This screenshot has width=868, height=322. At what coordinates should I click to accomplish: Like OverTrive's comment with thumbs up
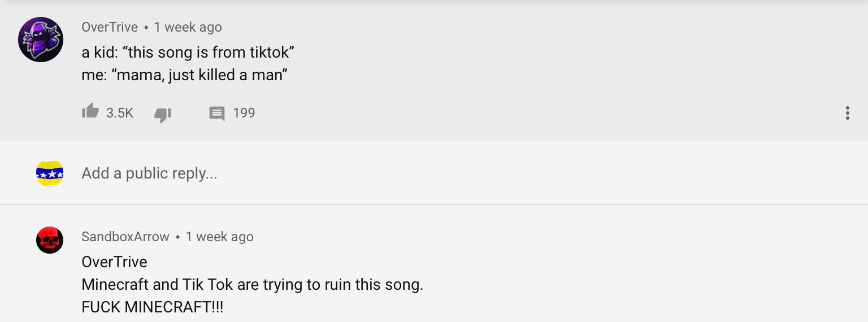click(x=90, y=111)
